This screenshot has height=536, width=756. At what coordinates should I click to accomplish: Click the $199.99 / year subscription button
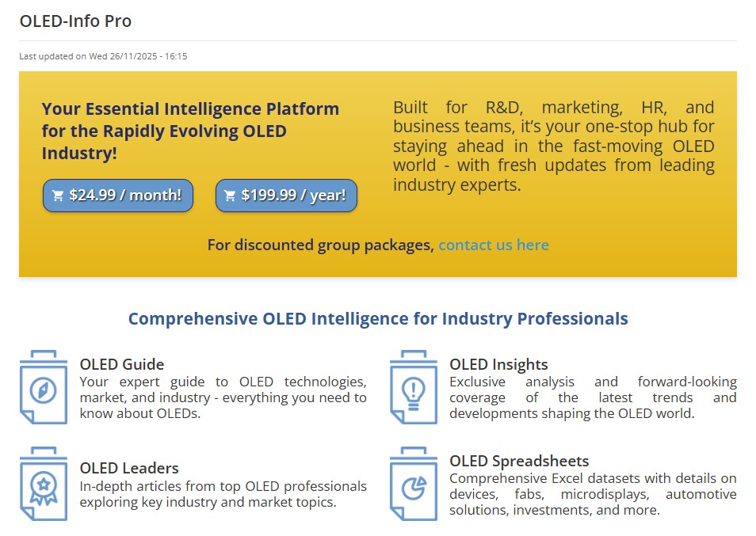click(x=285, y=195)
